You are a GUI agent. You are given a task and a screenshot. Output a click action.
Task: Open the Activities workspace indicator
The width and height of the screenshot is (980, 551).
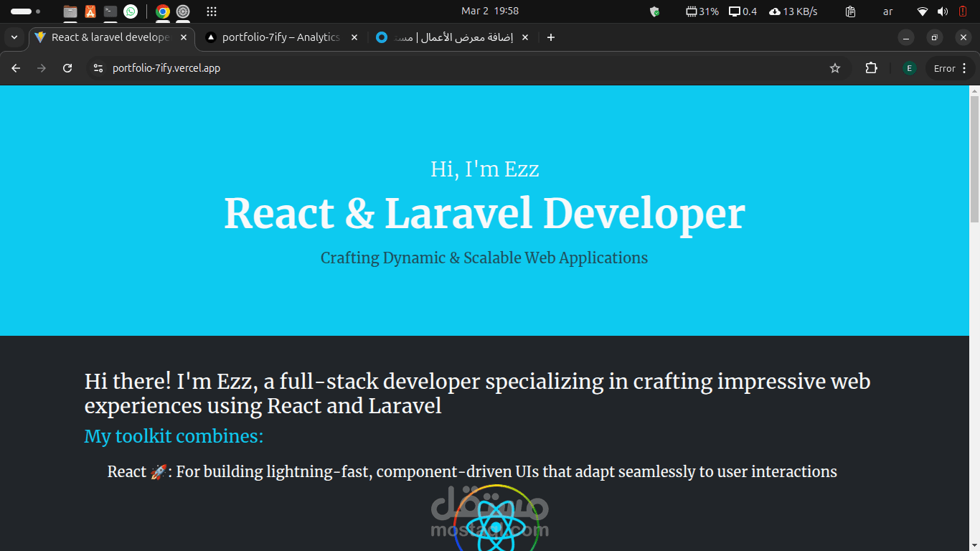pos(25,11)
